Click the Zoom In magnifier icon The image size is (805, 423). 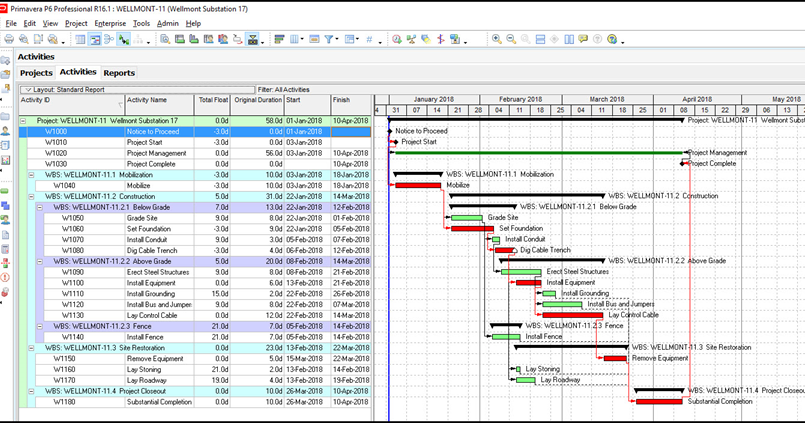click(497, 40)
